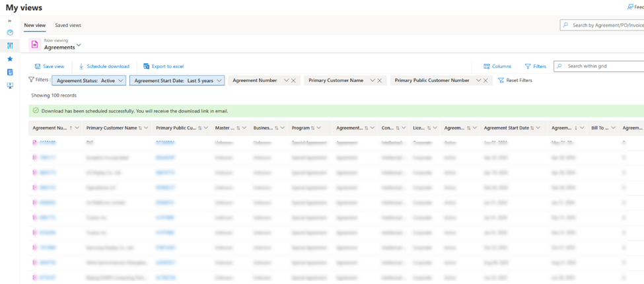Sort by Agreement Start Date column
The width and height of the screenshot is (644, 284).
(532, 128)
